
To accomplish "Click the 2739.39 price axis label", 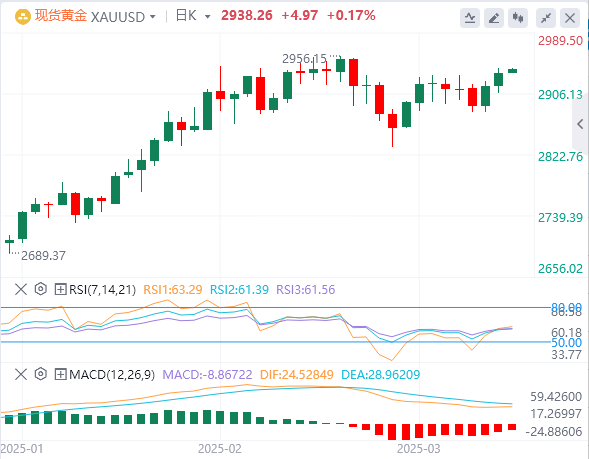I will pyautogui.click(x=560, y=217).
